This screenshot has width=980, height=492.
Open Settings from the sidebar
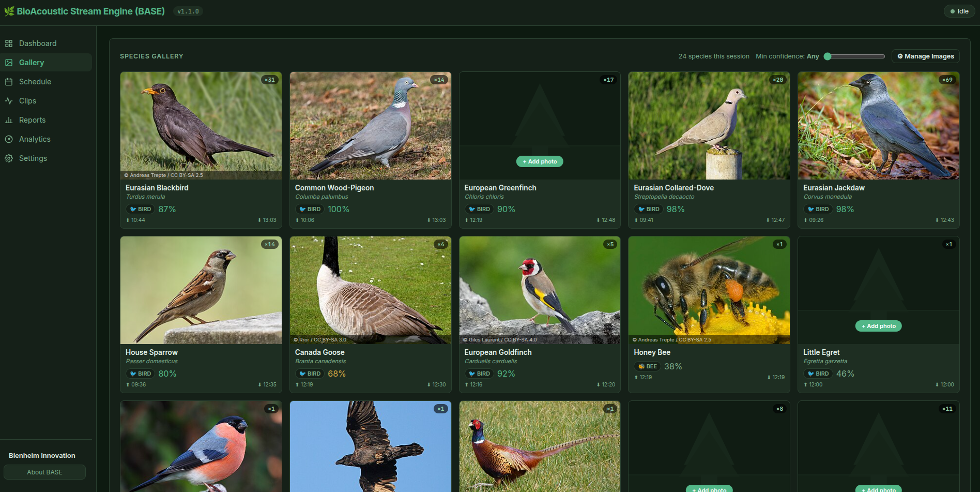(46, 158)
